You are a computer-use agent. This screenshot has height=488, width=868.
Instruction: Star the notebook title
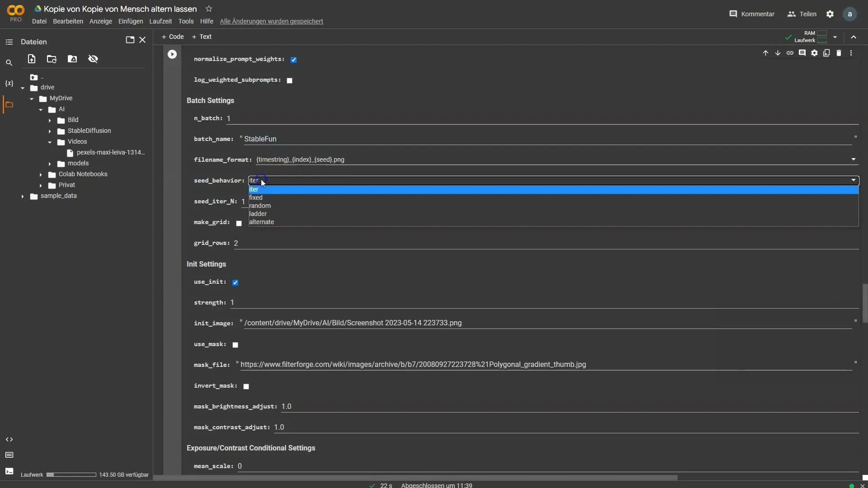coord(208,9)
